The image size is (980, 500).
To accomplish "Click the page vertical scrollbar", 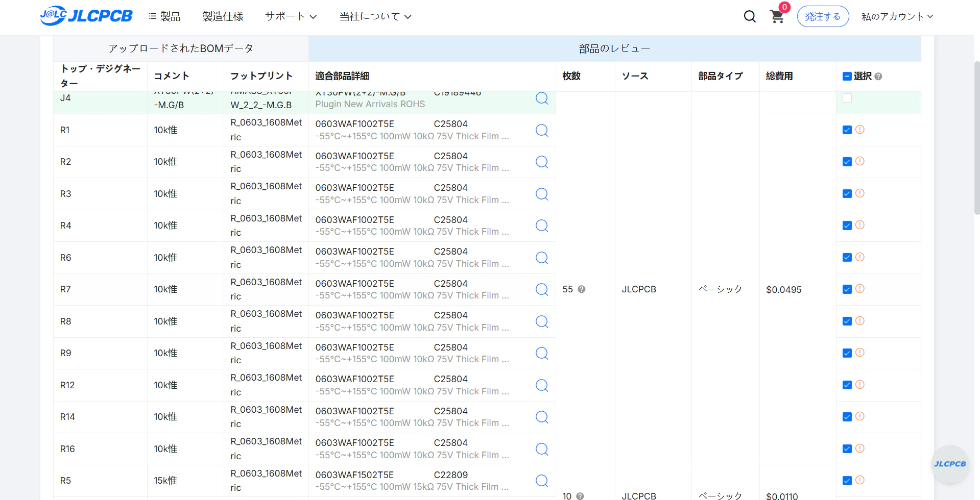I will click(x=976, y=138).
